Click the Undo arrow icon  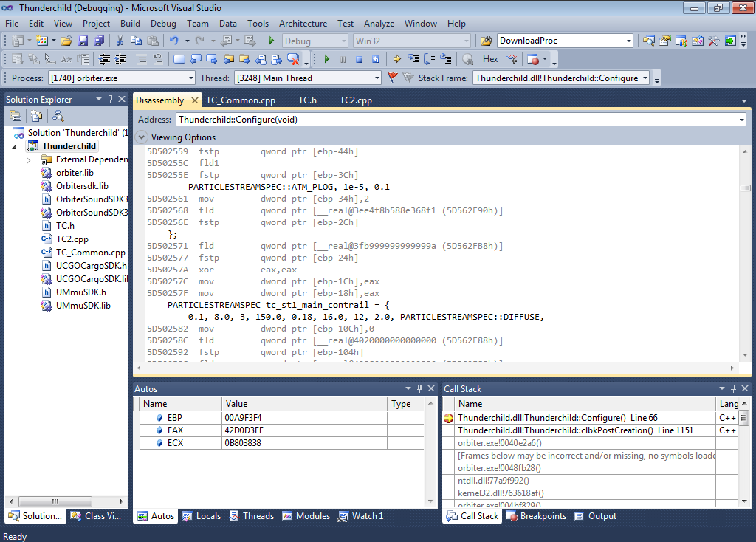pyautogui.click(x=174, y=41)
